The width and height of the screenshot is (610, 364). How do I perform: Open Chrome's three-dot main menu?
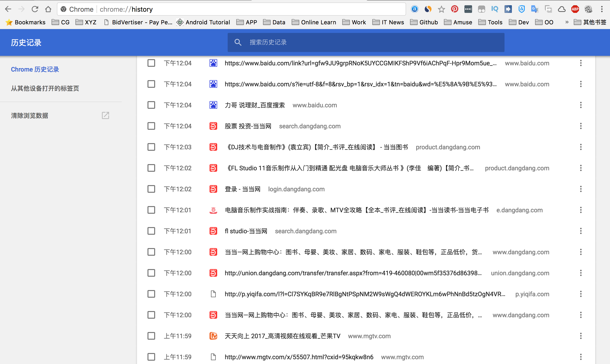[602, 9]
